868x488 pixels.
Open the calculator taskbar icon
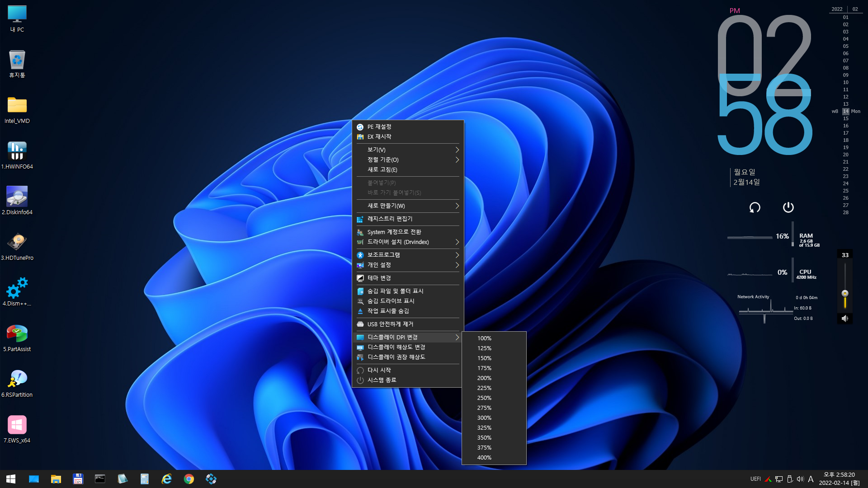145,479
